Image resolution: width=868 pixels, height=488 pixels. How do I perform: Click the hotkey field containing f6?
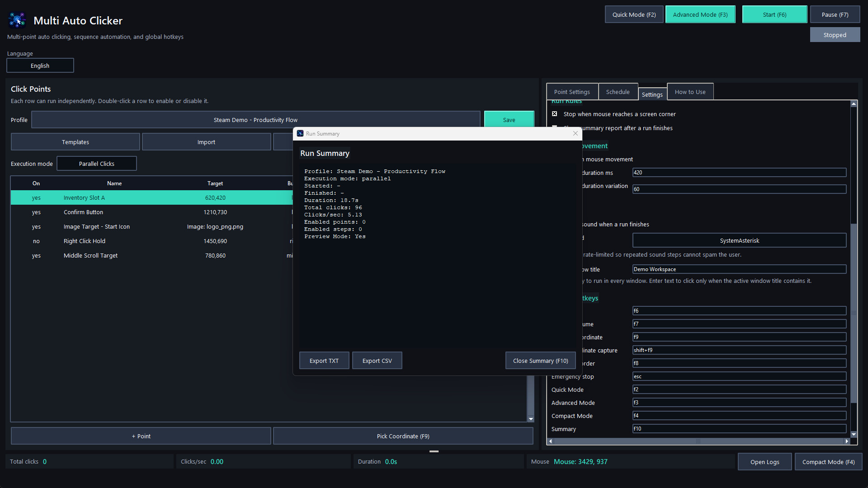[739, 310]
